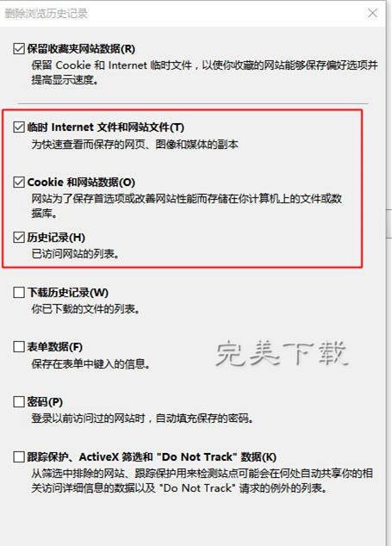392x546 pixels.
Task: Click the 下载历史记录(W) label text
Action: pyautogui.click(x=68, y=293)
